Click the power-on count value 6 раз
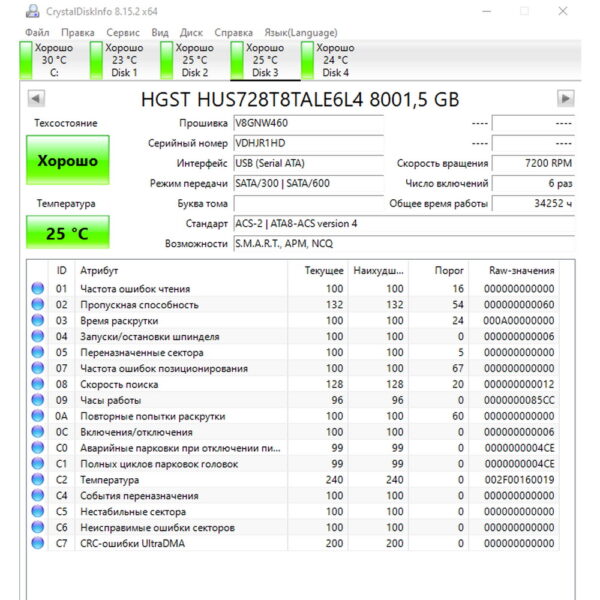The height and width of the screenshot is (600, 600). click(533, 183)
